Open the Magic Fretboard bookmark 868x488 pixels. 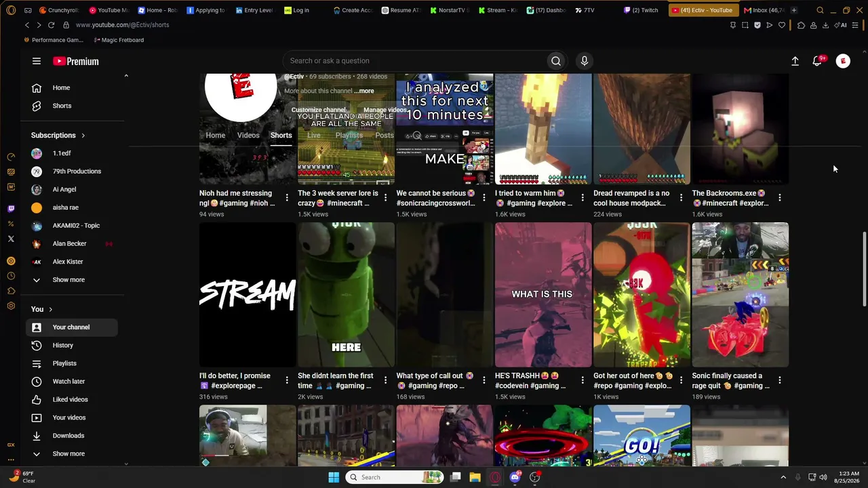[x=119, y=40]
